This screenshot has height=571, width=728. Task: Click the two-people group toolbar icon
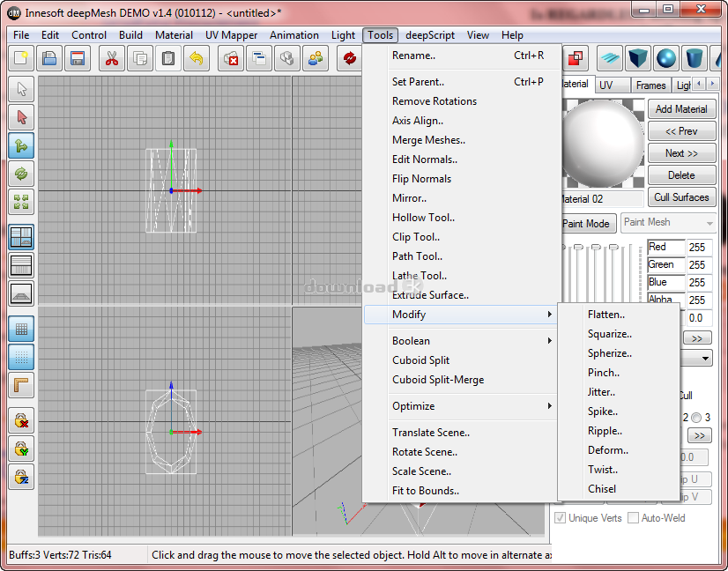tap(316, 58)
